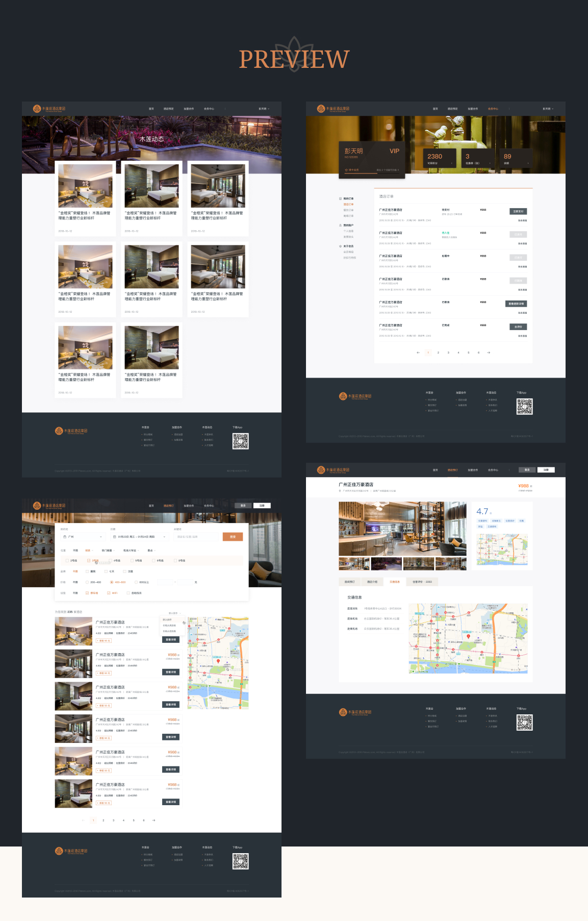This screenshot has height=921, width=588.
Task: Uncheck the 停车场 facility checkbox
Action: (87, 593)
